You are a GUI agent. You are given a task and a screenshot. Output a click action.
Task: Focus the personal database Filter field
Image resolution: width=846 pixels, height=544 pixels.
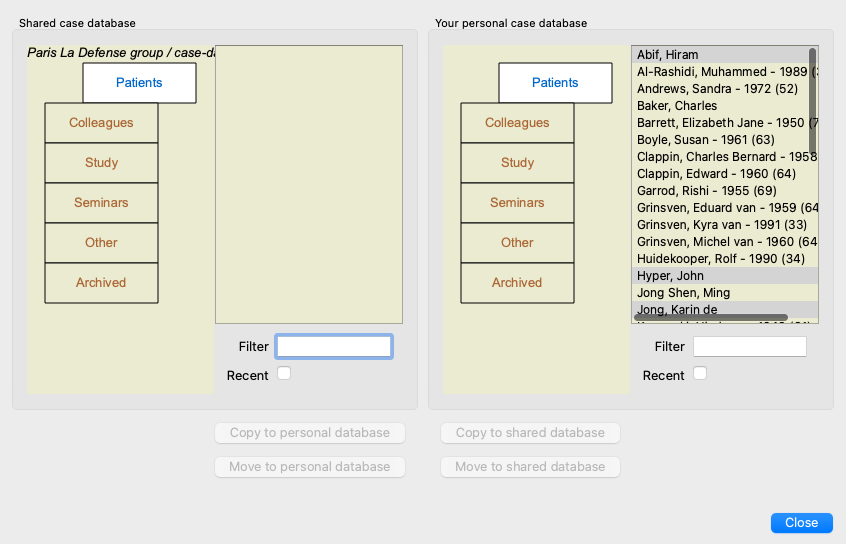point(750,346)
